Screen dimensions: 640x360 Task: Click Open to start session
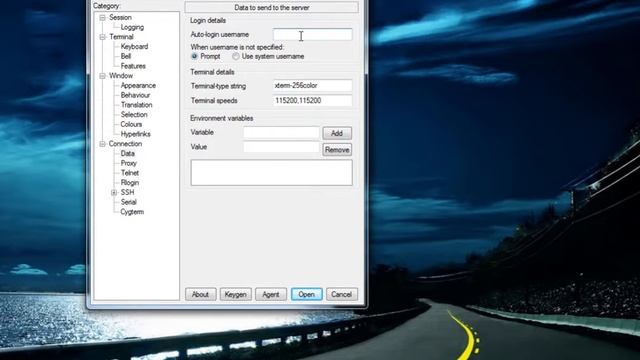[x=307, y=294]
